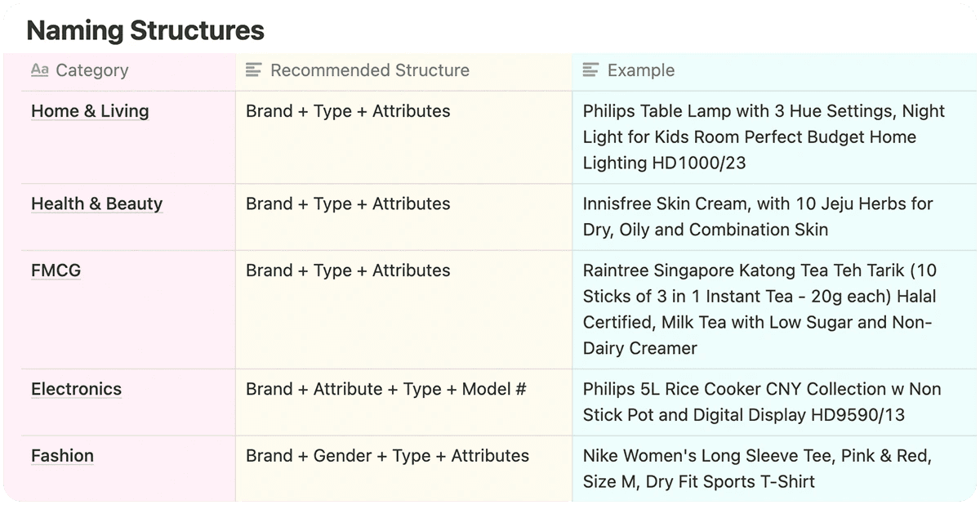Viewport: 980px width, 505px height.
Task: Click the Nike Women's Tee example cell
Action: click(756, 468)
